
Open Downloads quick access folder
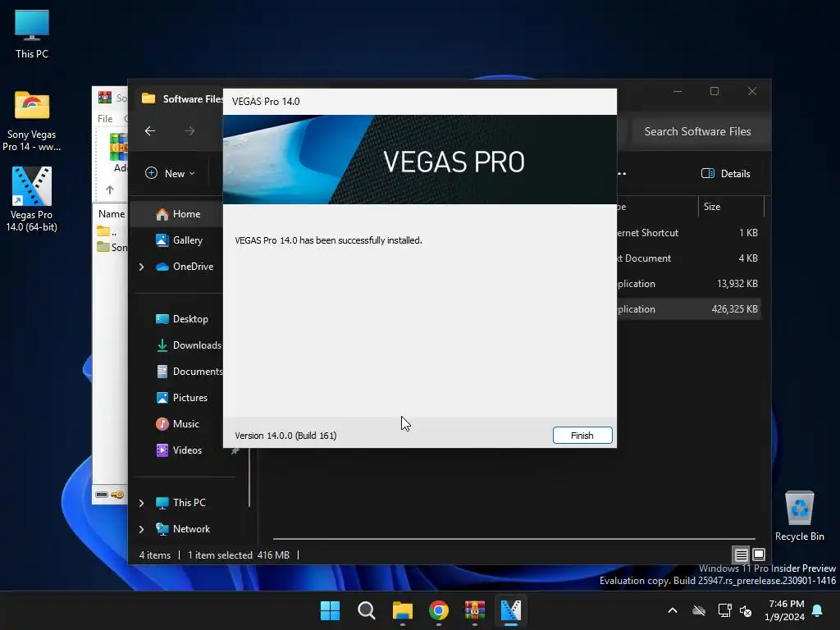189,345
